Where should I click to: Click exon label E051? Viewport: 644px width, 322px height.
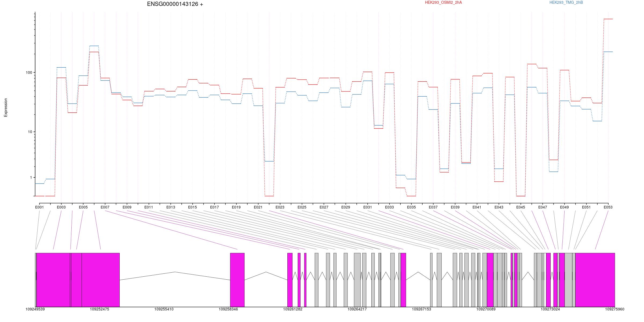(586, 207)
